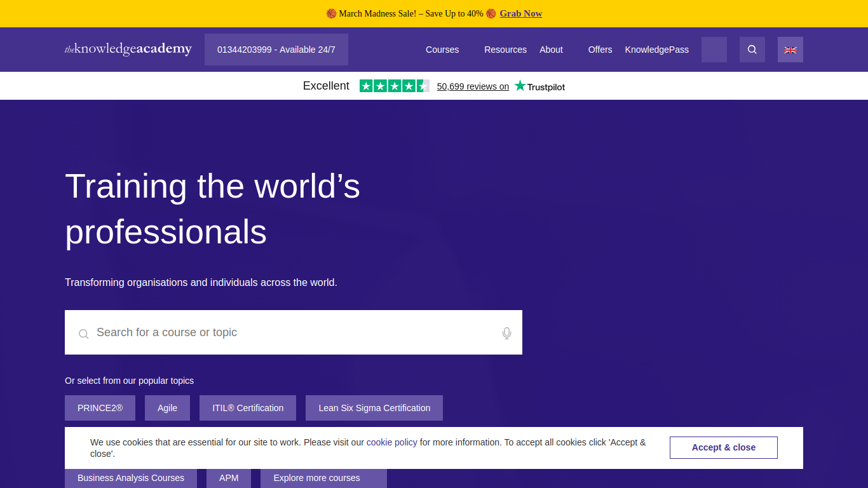Click the UK flag country selector
Screen dimensions: 868x488
coord(790,50)
